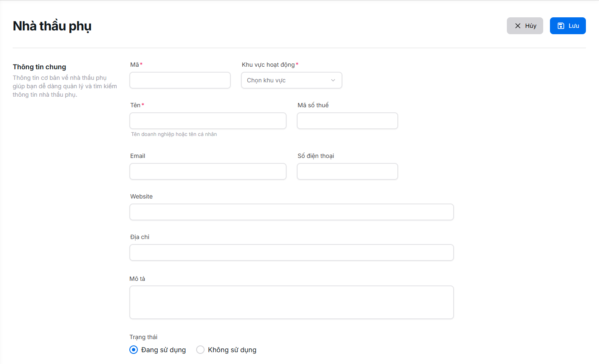Click the Website input field

[x=292, y=212]
